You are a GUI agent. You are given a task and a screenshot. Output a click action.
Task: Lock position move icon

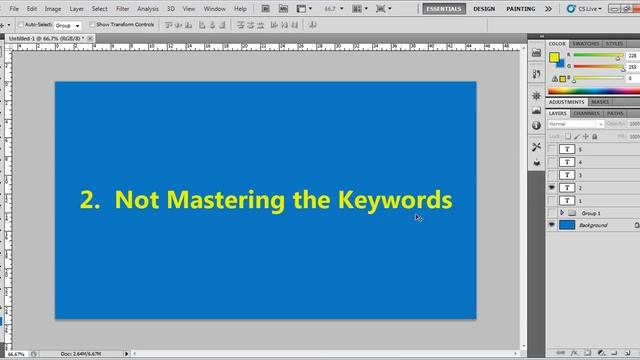click(x=586, y=136)
